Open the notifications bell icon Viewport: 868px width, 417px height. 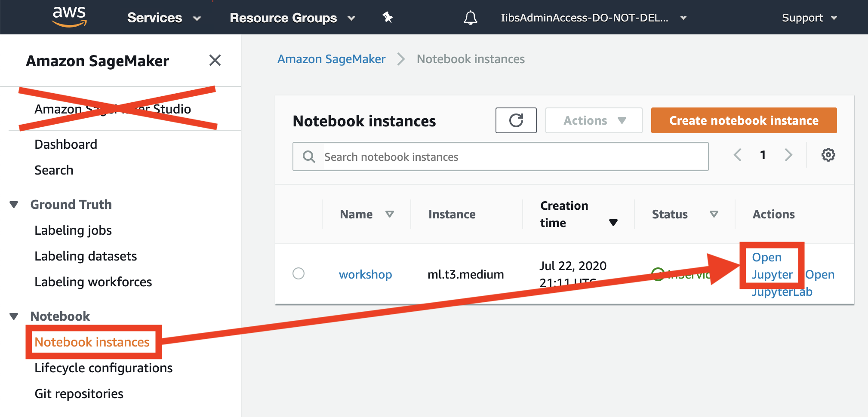coord(471,18)
